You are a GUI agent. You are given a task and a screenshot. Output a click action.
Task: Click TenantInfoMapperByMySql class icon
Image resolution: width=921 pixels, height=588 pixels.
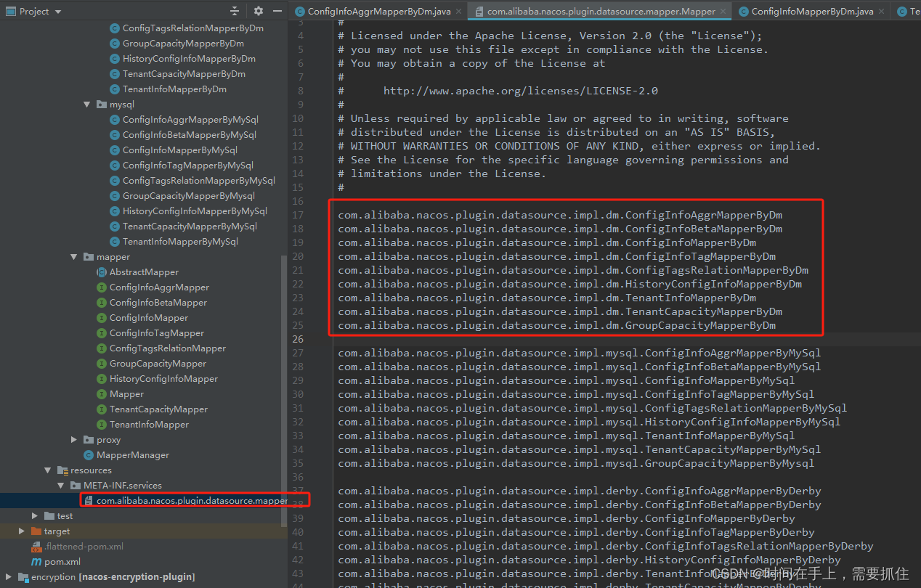point(115,242)
